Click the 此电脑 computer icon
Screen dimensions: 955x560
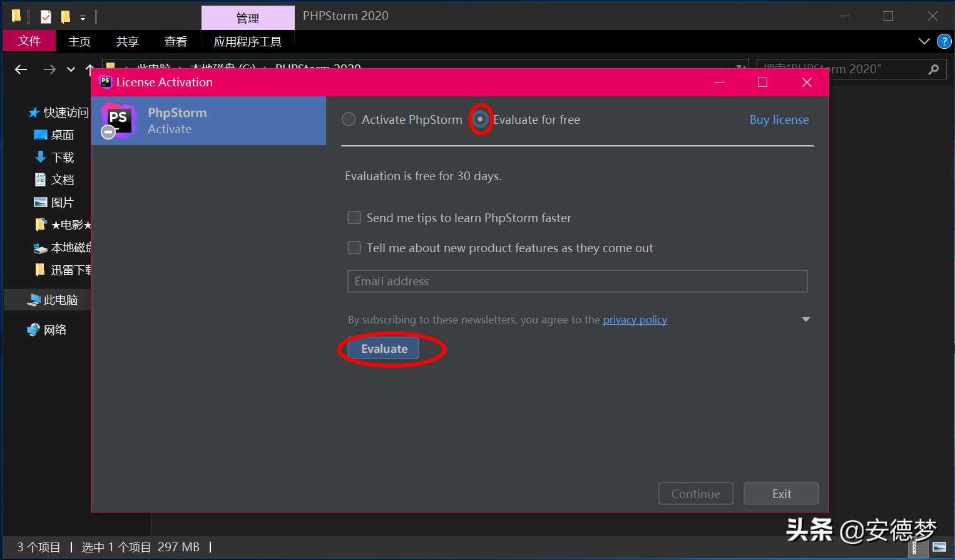[x=34, y=300]
